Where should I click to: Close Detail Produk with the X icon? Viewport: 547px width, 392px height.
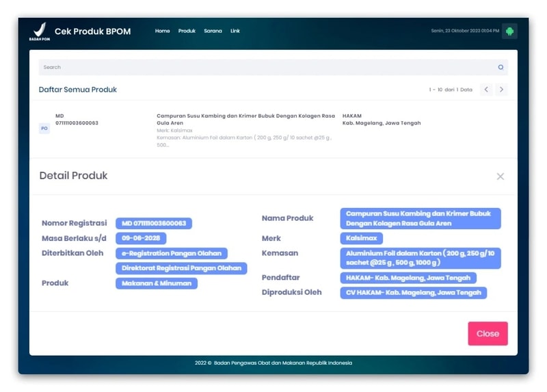tap(501, 177)
